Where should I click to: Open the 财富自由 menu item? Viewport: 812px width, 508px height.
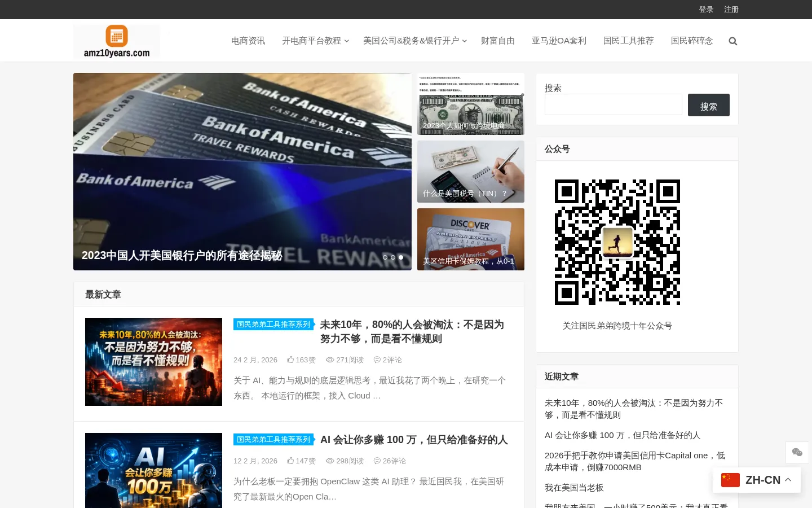click(498, 41)
